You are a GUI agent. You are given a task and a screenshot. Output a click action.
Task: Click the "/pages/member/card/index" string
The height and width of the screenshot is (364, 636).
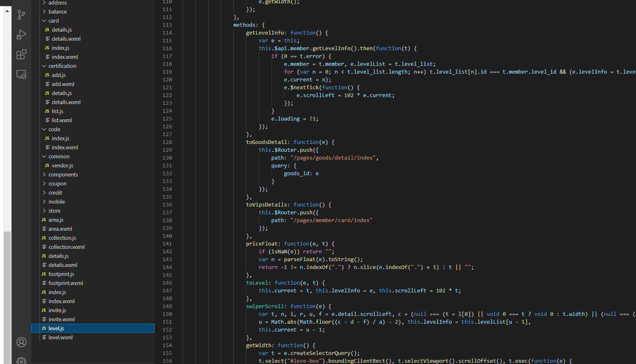click(331, 220)
